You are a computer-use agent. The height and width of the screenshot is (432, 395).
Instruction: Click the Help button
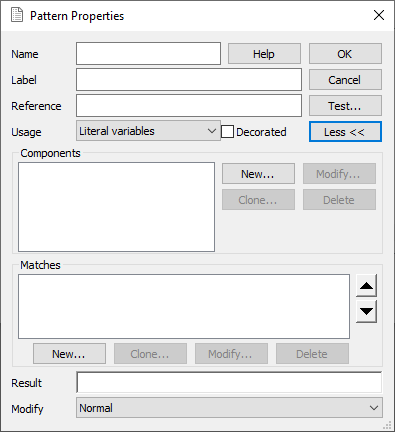point(264,53)
